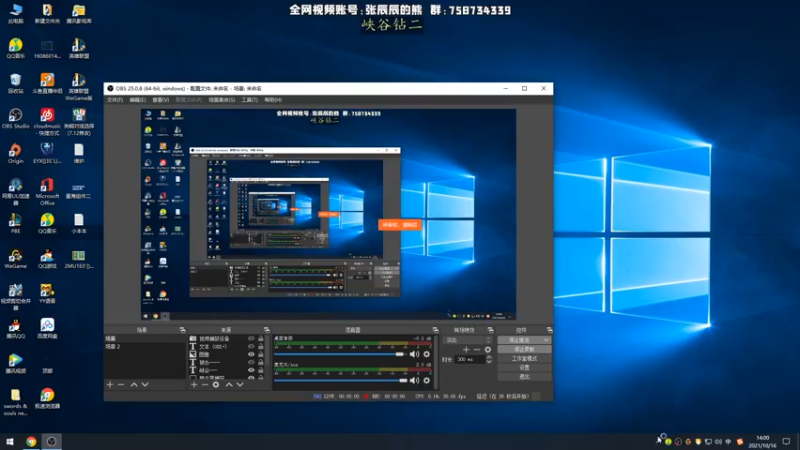Click the Windows Start button

(x=10, y=442)
